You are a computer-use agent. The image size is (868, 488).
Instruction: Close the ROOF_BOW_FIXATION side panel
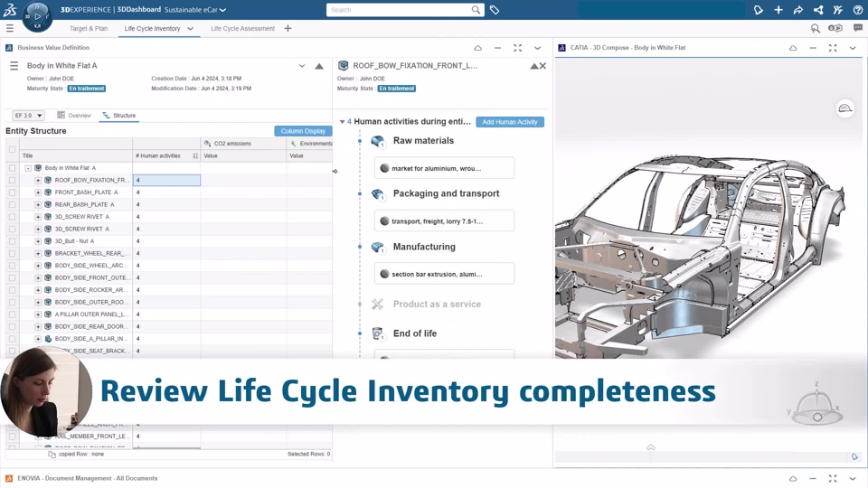click(542, 66)
